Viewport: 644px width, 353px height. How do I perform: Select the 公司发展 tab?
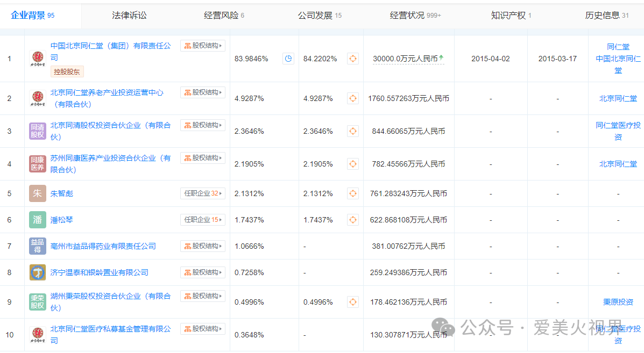(x=320, y=16)
